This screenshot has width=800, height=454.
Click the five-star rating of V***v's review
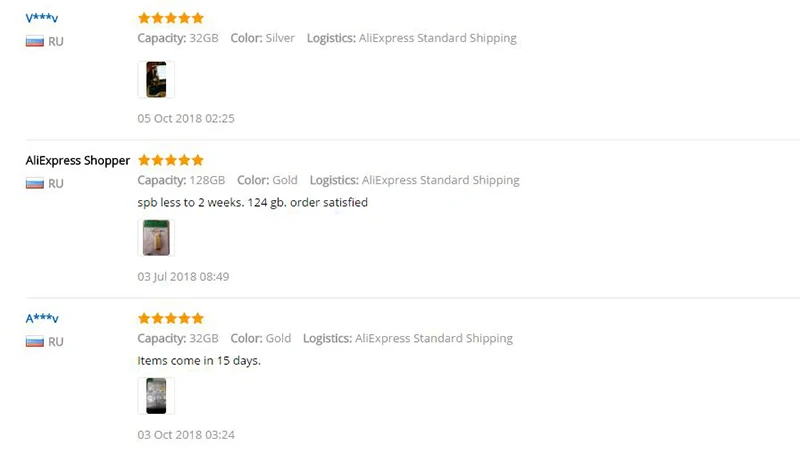click(171, 18)
